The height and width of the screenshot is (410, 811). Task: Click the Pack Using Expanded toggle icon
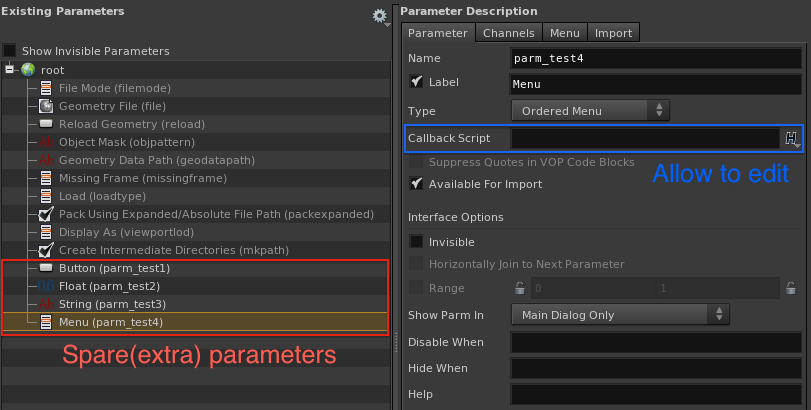(46, 214)
